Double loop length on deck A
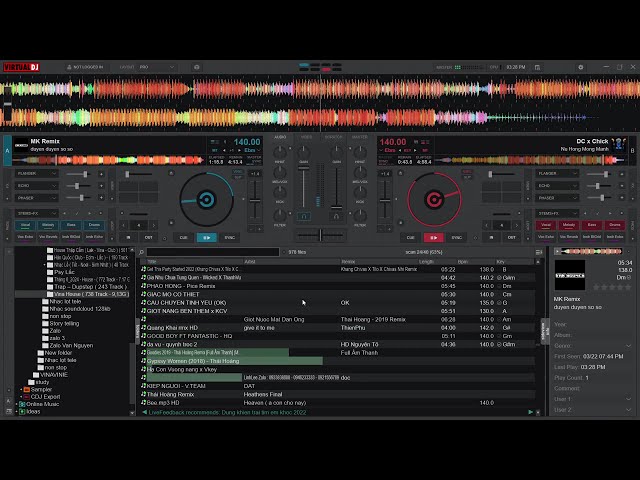640x480 pixels. pyautogui.click(x=153, y=225)
